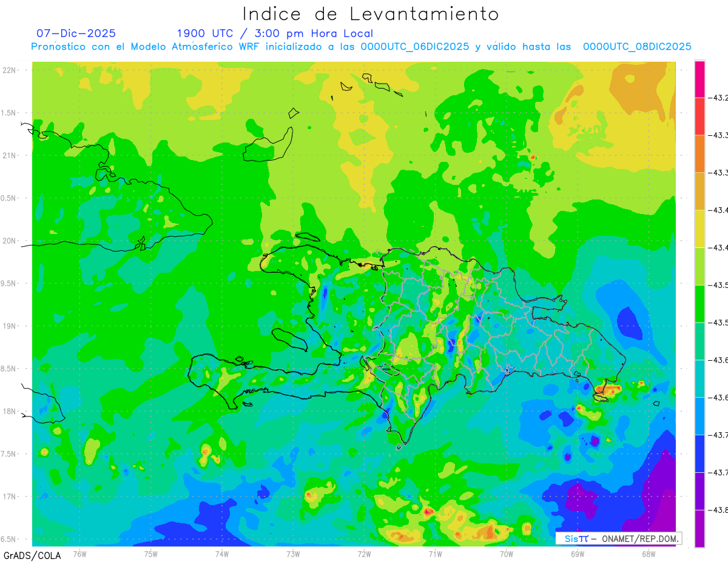Select the date 07-Dic-2025
This screenshot has width=728, height=562.
pos(76,33)
